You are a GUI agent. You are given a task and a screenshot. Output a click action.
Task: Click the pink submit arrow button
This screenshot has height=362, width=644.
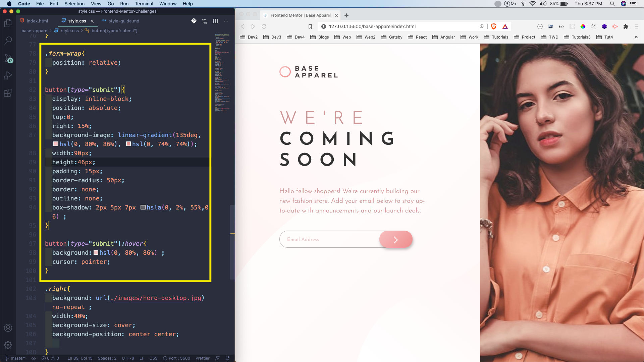pyautogui.click(x=396, y=239)
